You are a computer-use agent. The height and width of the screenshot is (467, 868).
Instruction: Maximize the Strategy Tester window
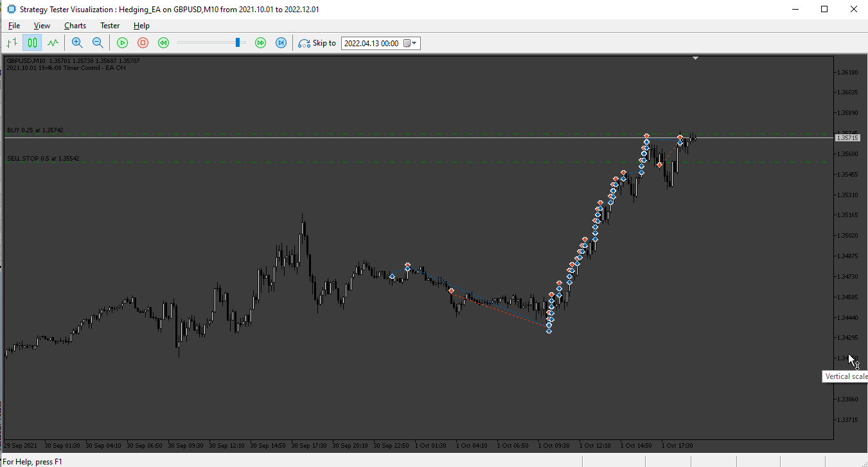point(825,9)
